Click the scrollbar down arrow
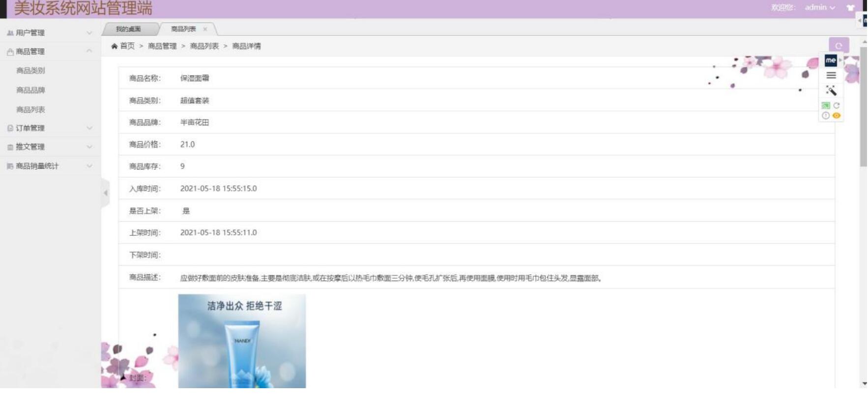Screen dimensions: 868x399 [x=864, y=384]
